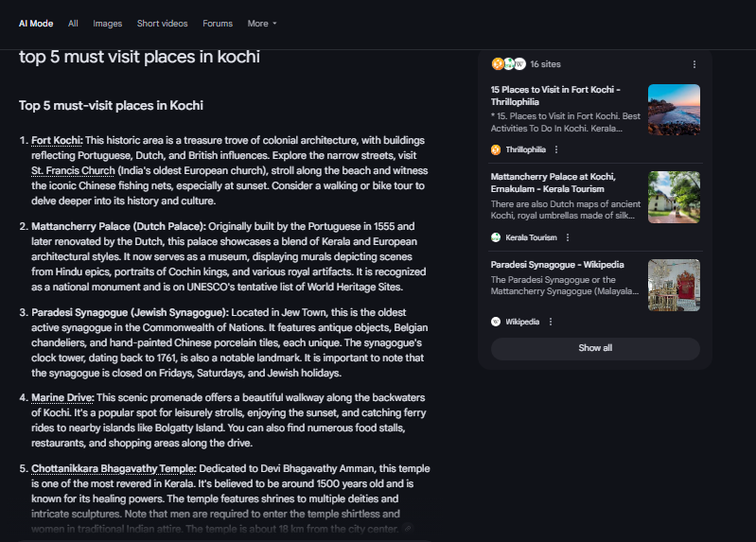
Task: Switch to the Images tab
Action: 107,23
